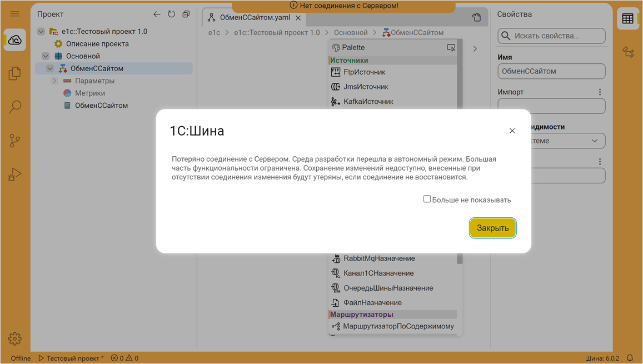Collapse the ОбменССайтом tree node
The width and height of the screenshot is (643, 364).
(49, 67)
